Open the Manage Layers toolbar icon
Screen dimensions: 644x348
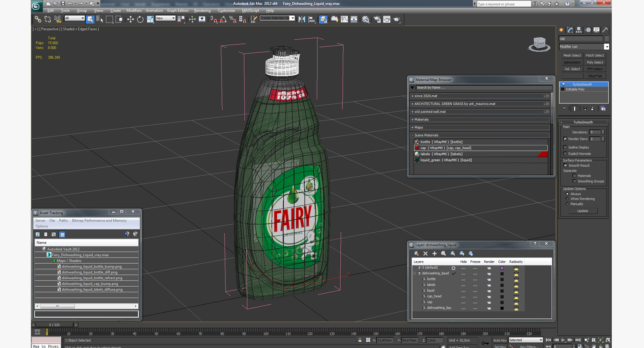tap(323, 19)
